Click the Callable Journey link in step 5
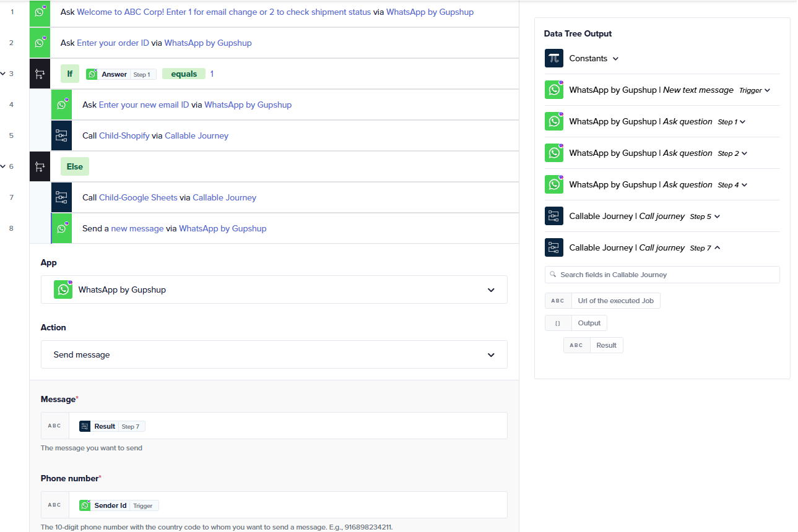The height and width of the screenshot is (532, 798). point(196,135)
